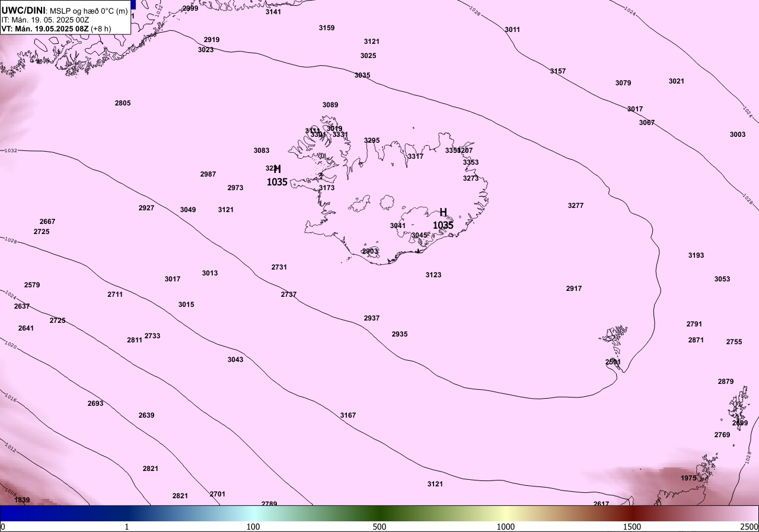Click the 3003 height value
This screenshot has width=759, height=532.
(x=738, y=134)
